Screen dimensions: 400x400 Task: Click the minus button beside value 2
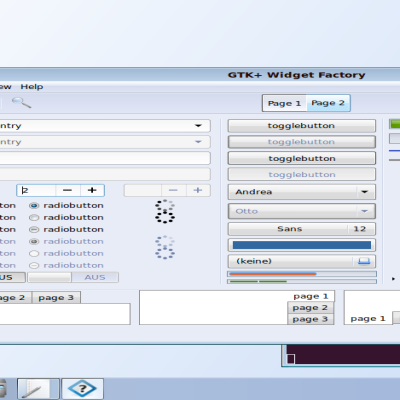68,190
